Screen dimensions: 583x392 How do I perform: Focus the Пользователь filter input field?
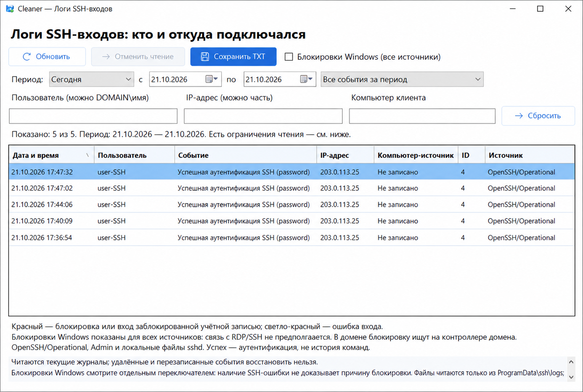coord(93,116)
